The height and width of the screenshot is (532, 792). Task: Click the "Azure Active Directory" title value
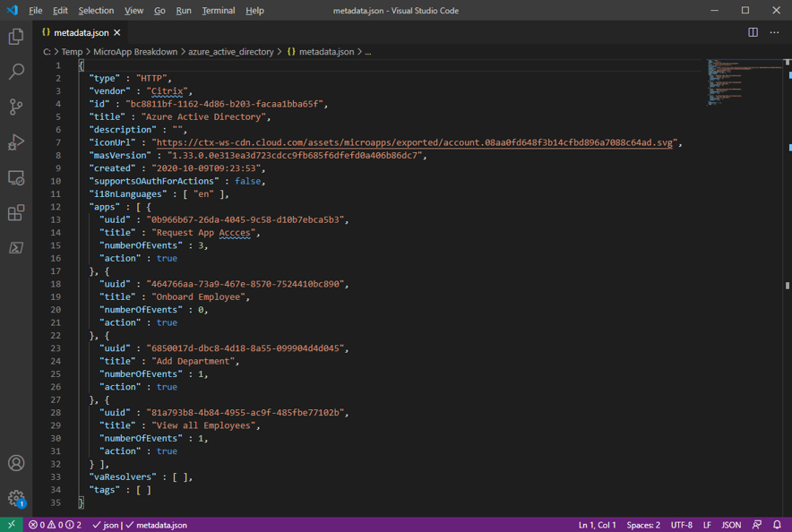(x=203, y=117)
